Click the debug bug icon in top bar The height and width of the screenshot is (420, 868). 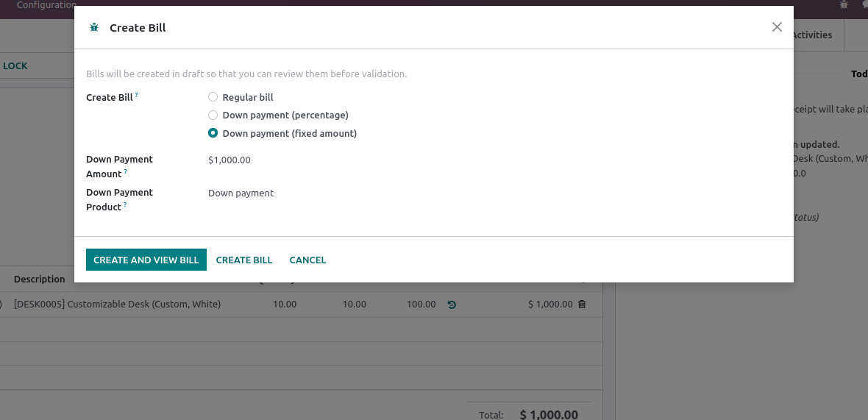844,4
